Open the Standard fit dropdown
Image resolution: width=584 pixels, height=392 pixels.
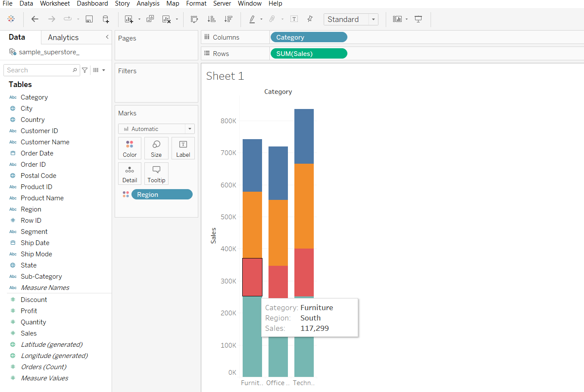click(373, 19)
